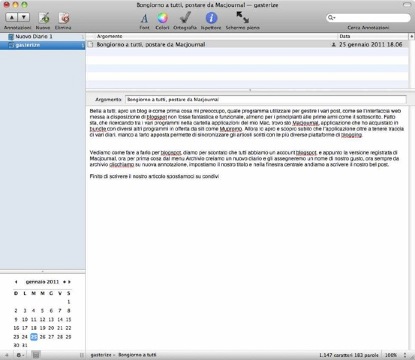Image resolution: width=415 pixels, height=360 pixels.
Task: Select day 28 in the calendar
Action: point(60,337)
